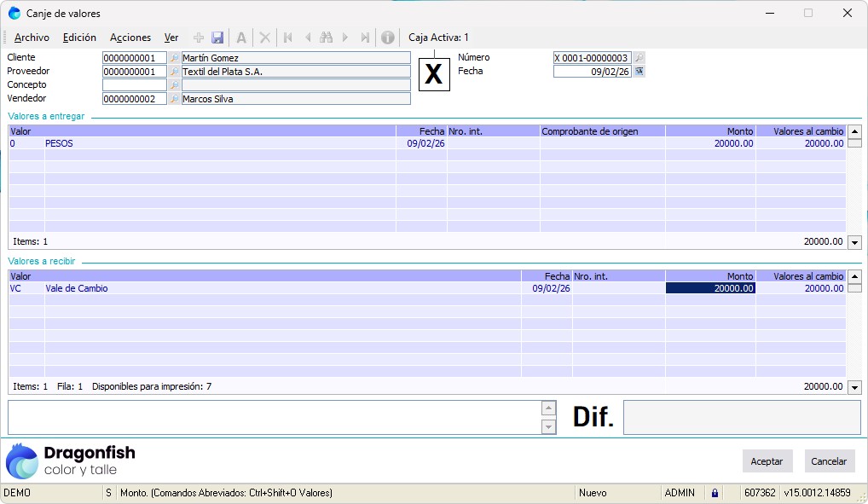868x504 pixels.
Task: Open the Cliente lookup magnifier icon
Action: pyautogui.click(x=175, y=58)
